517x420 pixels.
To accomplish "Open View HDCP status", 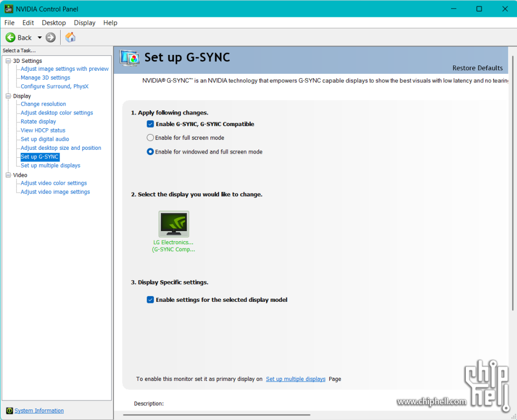I will 43,130.
